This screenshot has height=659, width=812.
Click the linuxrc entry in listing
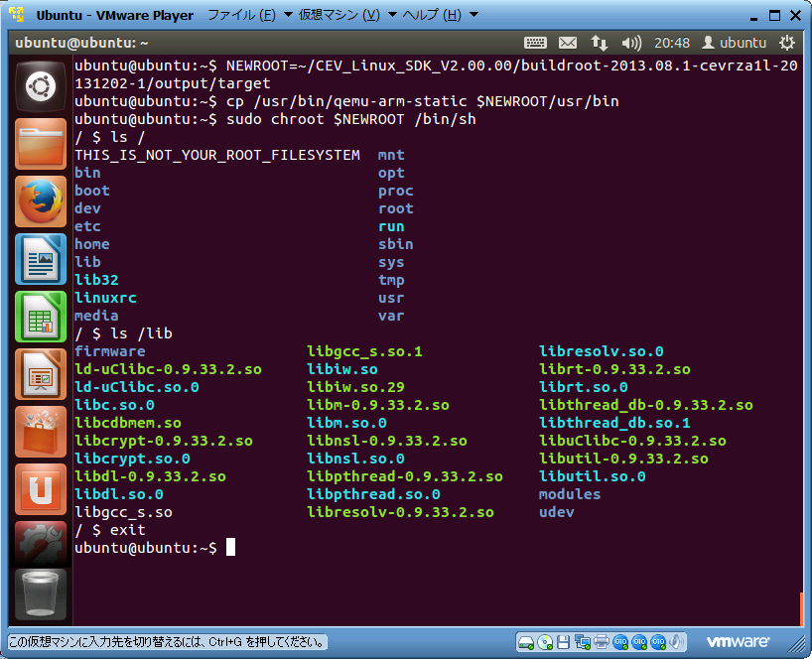point(105,298)
